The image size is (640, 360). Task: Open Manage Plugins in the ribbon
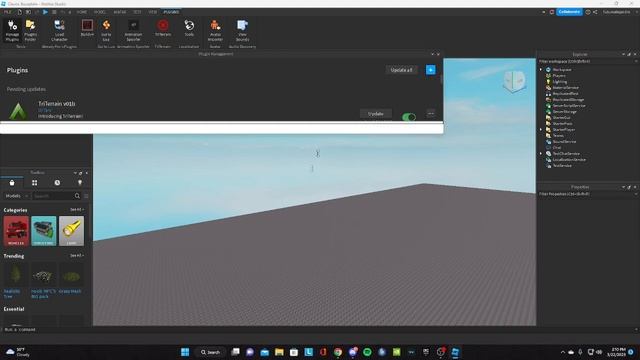pyautogui.click(x=12, y=31)
